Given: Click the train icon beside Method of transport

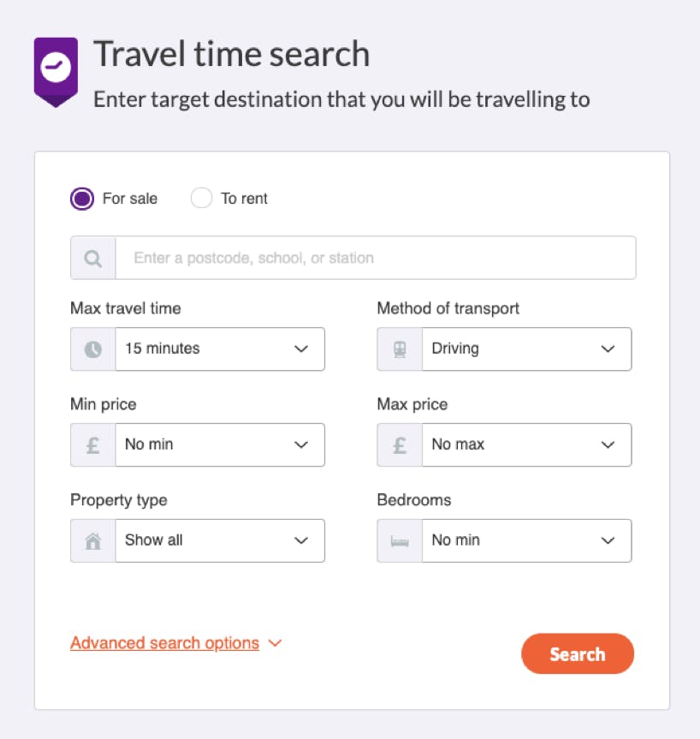Looking at the screenshot, I should 399,349.
